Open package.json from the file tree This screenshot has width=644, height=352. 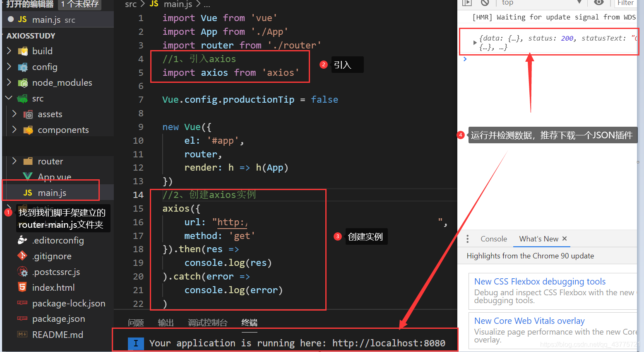tap(58, 319)
